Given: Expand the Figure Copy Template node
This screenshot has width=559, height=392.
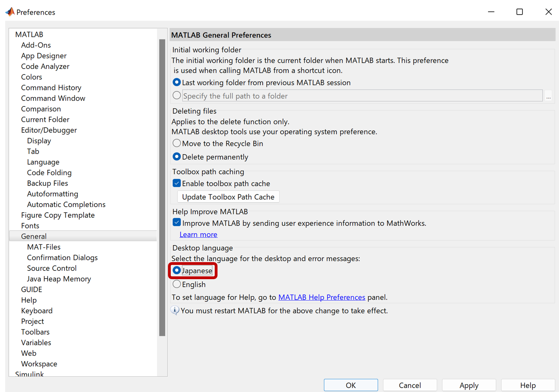Looking at the screenshot, I should 58,215.
